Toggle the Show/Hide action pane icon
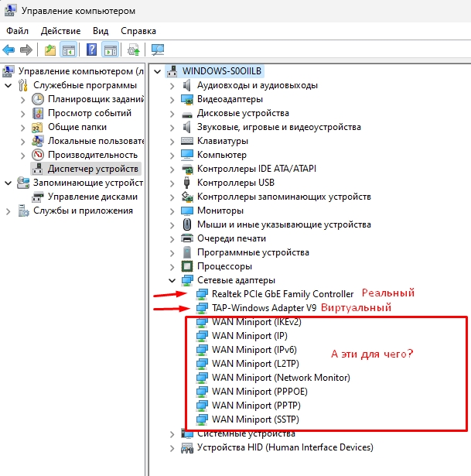The width and height of the screenshot is (471, 476). pos(110,50)
